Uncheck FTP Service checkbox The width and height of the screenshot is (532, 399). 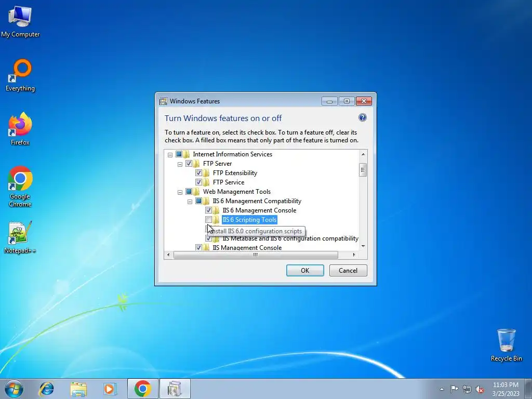pos(198,182)
